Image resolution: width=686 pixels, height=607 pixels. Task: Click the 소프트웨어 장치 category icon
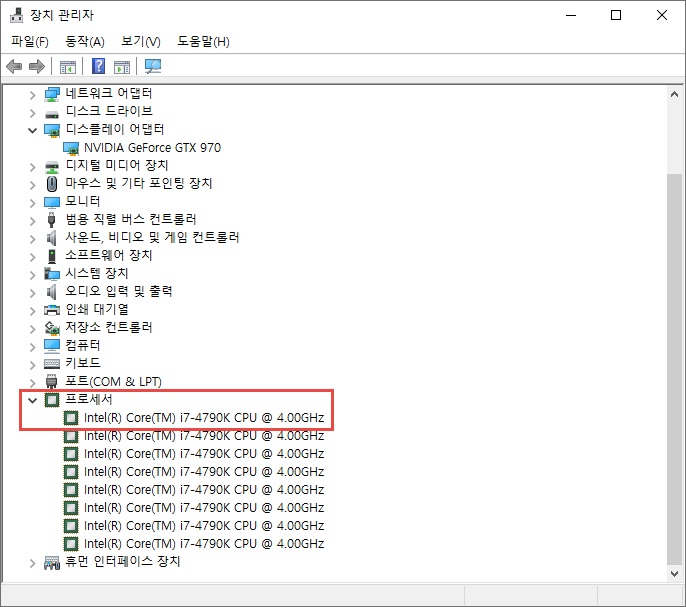[52, 256]
